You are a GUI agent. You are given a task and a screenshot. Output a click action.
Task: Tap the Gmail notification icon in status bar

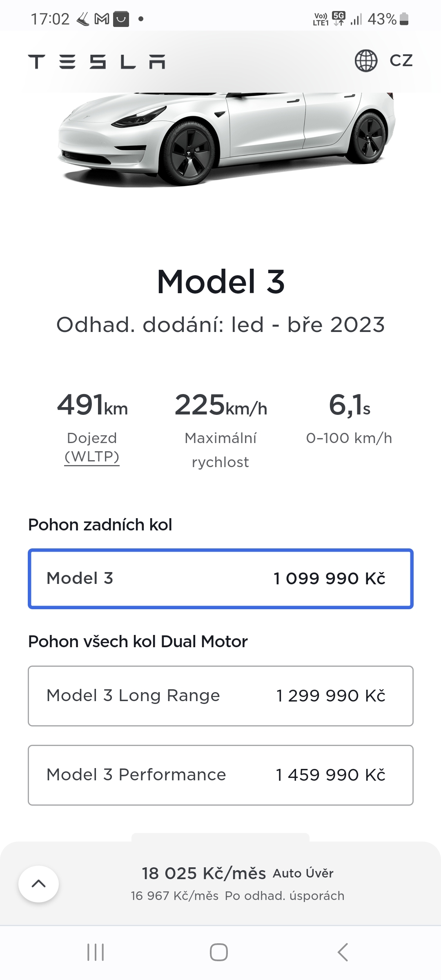(102, 19)
